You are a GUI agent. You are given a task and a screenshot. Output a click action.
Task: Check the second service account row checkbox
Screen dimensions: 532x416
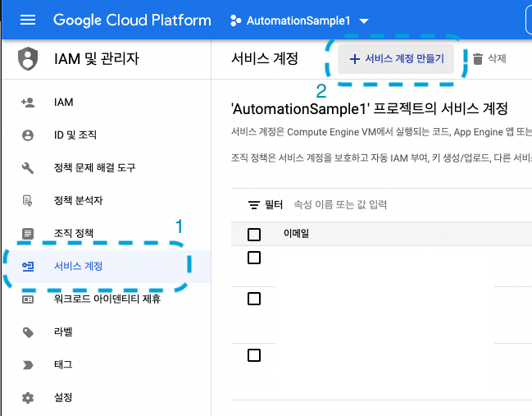(x=254, y=299)
